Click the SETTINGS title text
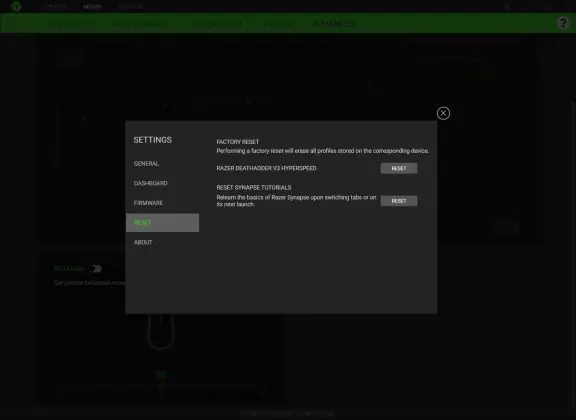Viewport: 576px width, 420px height. (x=152, y=140)
